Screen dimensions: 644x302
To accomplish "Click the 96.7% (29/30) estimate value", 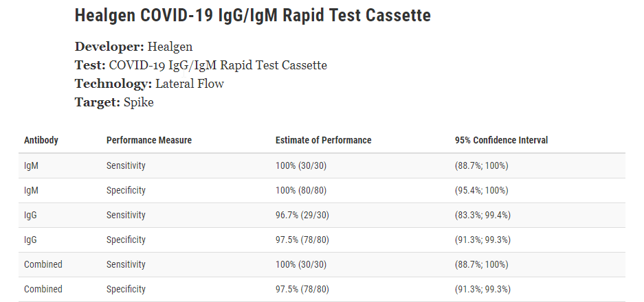I will (302, 215).
